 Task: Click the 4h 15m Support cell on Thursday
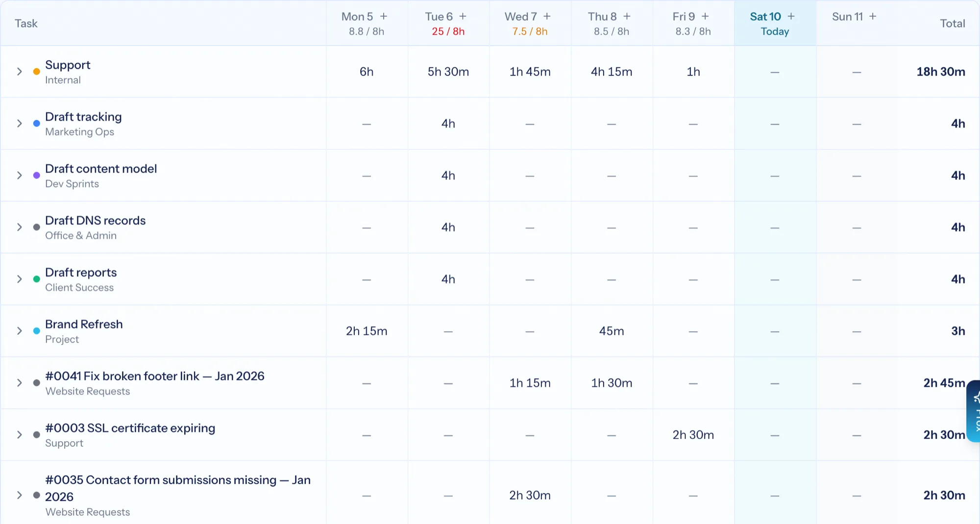(612, 72)
